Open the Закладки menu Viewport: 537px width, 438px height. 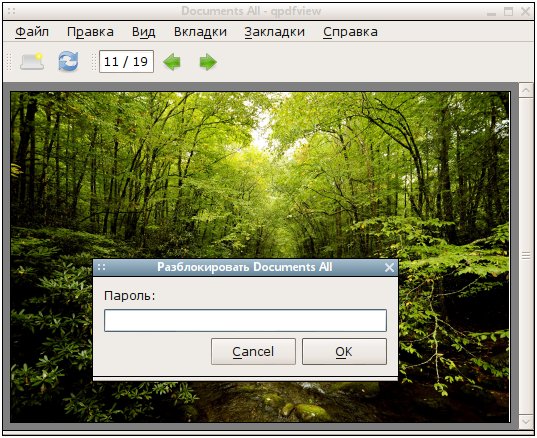[x=275, y=32]
